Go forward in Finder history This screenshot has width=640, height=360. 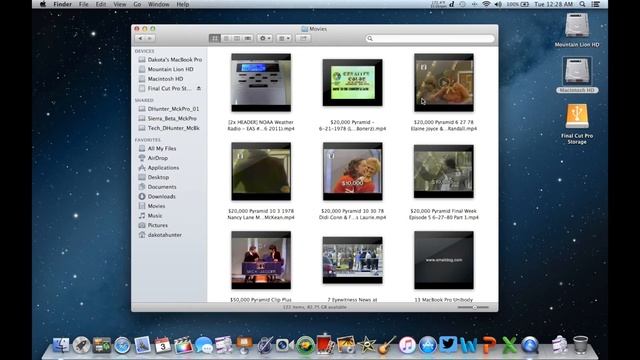[150, 38]
